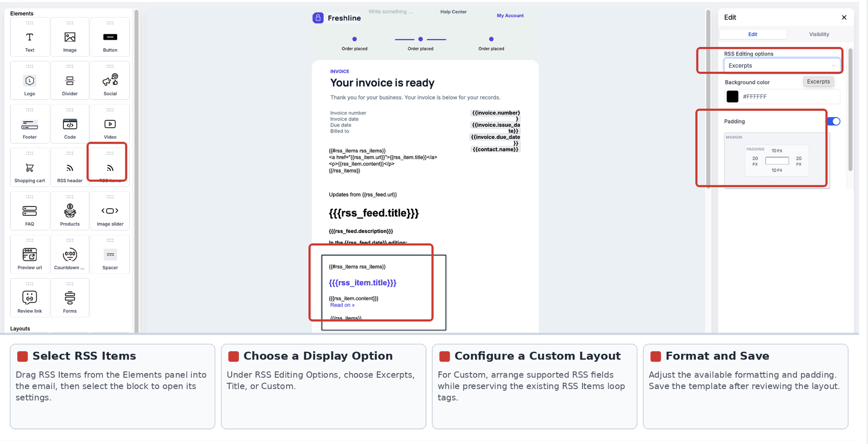The height and width of the screenshot is (444, 868).
Task: Click the {{{rss_feed.title}}} heading
Action: (373, 213)
